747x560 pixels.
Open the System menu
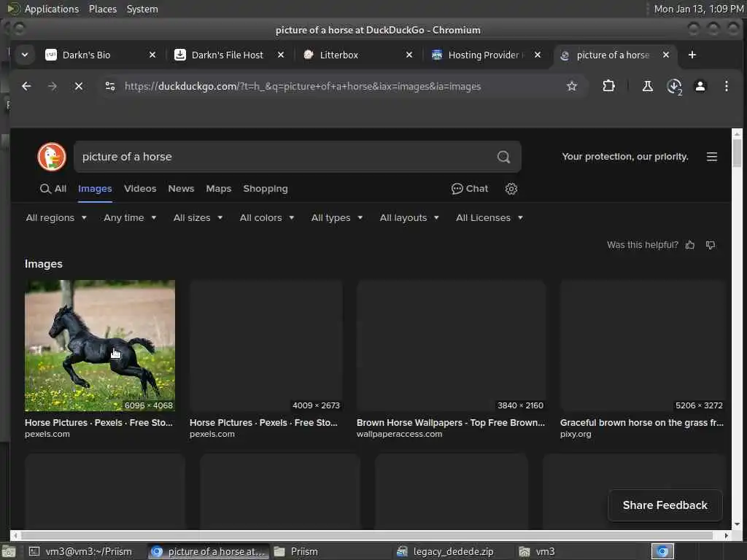(x=142, y=9)
